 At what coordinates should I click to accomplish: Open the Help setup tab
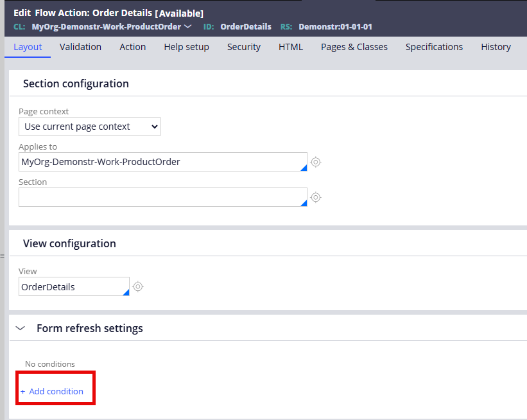point(186,46)
